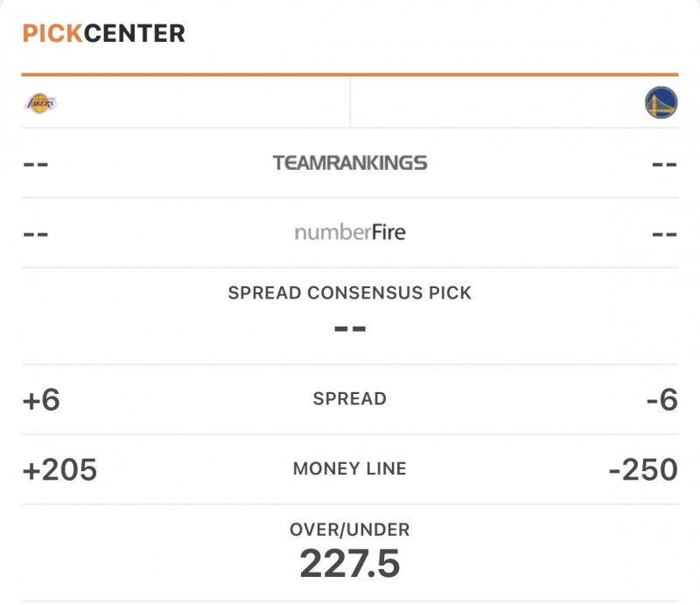The height and width of the screenshot is (605, 700).
Task: Click the 227.5 over/under total
Action: pos(350,564)
